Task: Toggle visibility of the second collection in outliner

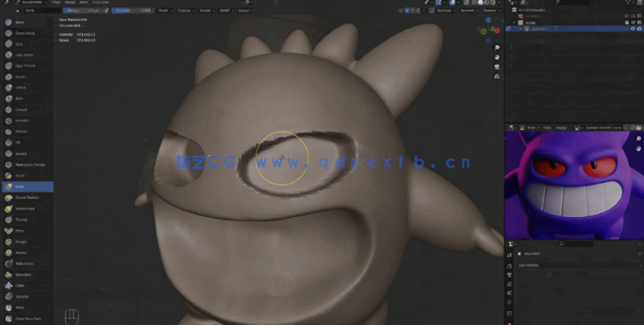Action: click(633, 22)
